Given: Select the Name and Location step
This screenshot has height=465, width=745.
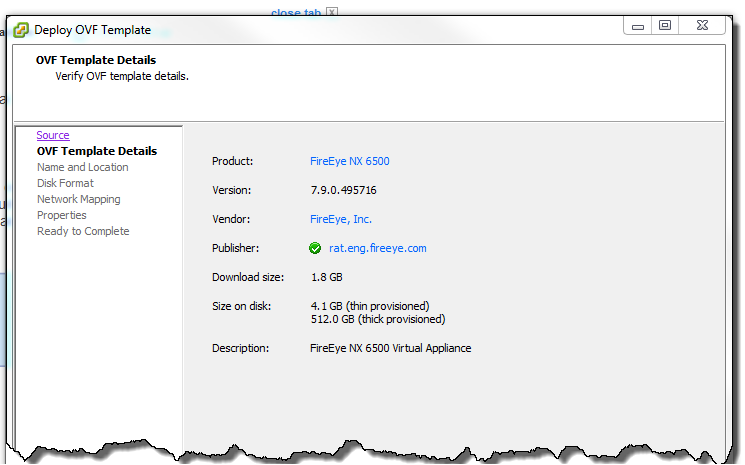Looking at the screenshot, I should point(83,167).
